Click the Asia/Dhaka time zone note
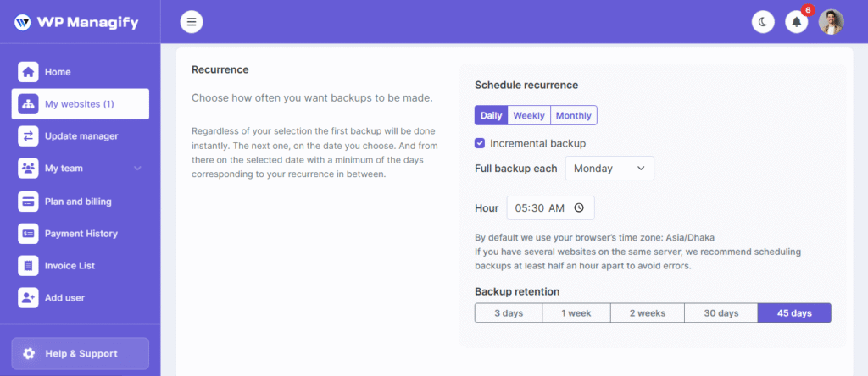Viewport: 868px width, 376px height. (x=594, y=238)
